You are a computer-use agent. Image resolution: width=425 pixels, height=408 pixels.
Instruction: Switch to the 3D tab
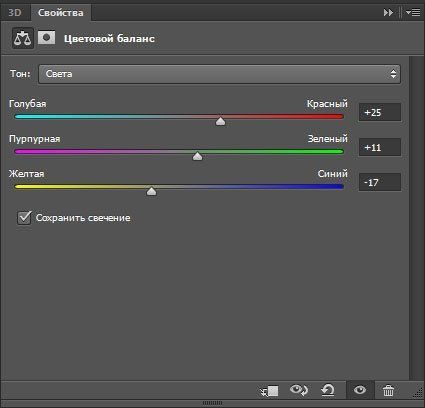click(15, 13)
